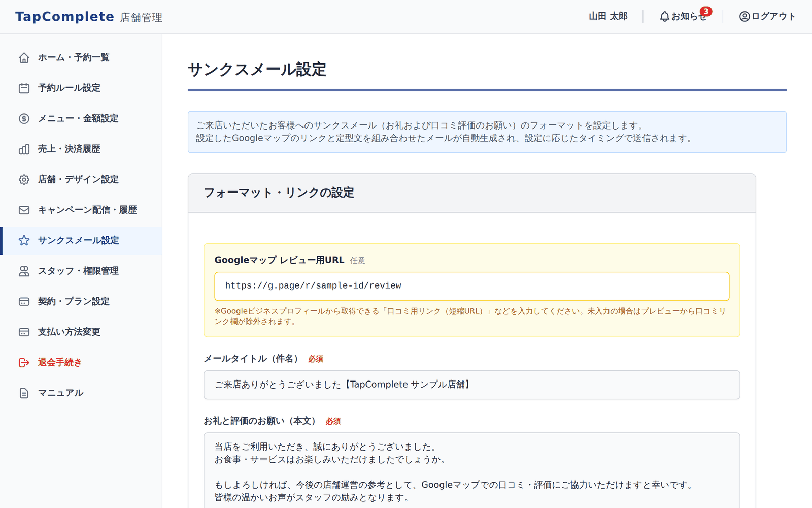This screenshot has width=812, height=508.
Task: Click the bar chart icon for 売上・決済履歴
Action: coord(24,149)
